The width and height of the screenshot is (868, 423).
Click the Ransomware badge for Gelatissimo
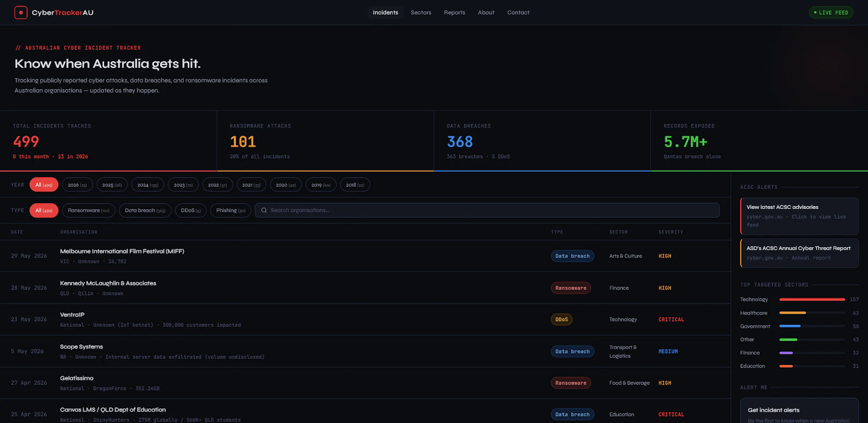pos(571,383)
